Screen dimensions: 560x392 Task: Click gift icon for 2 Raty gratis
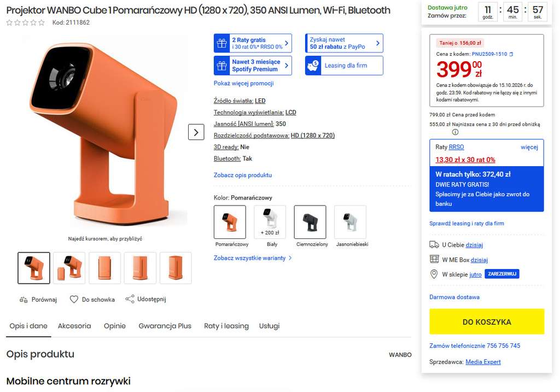(x=222, y=43)
